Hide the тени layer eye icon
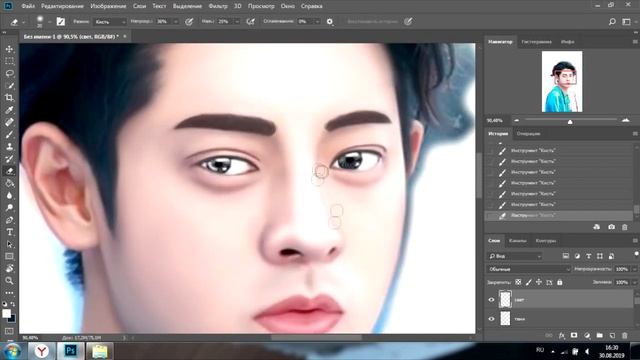Viewport: 640px width, 360px height. tap(491, 319)
